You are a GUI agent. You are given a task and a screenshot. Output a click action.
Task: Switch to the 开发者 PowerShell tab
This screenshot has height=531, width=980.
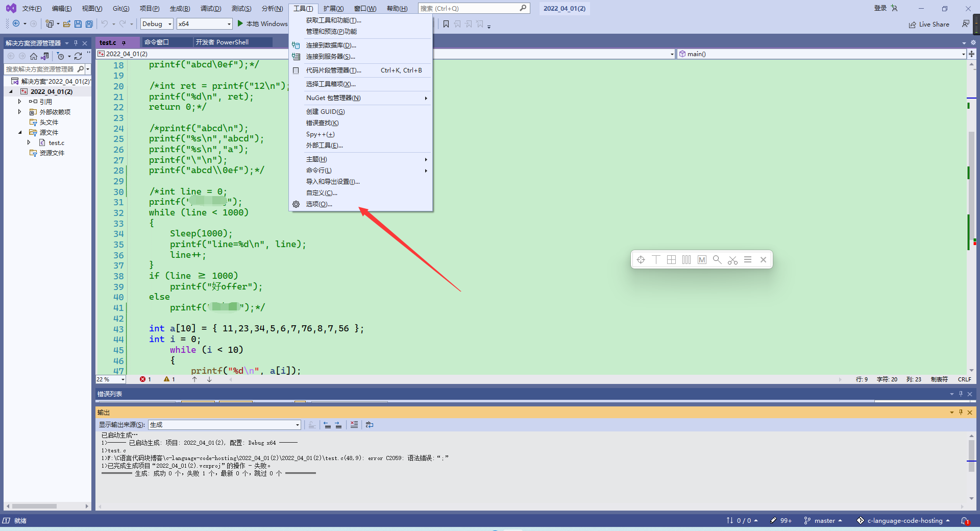tap(222, 42)
